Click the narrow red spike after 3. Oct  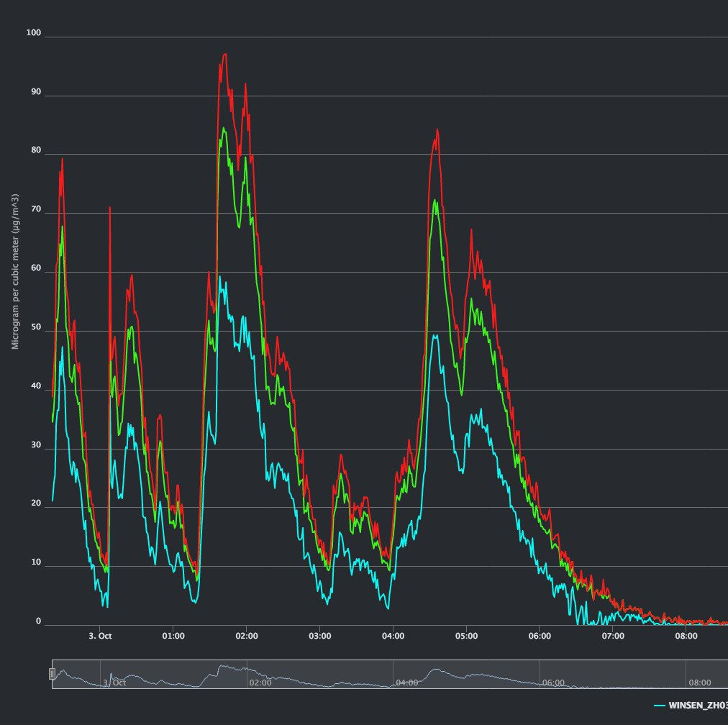click(110, 208)
